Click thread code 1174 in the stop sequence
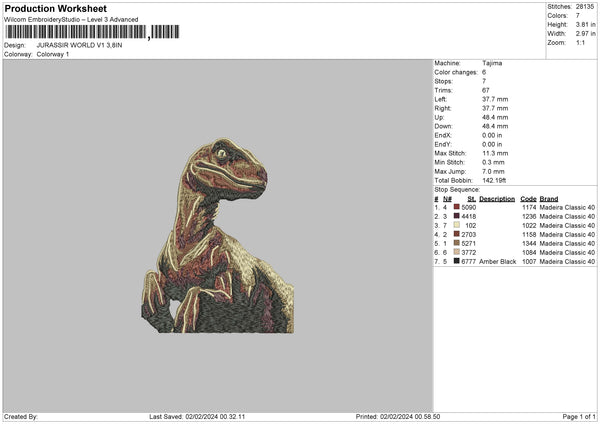Image resolution: width=600 pixels, height=424 pixels. (529, 207)
